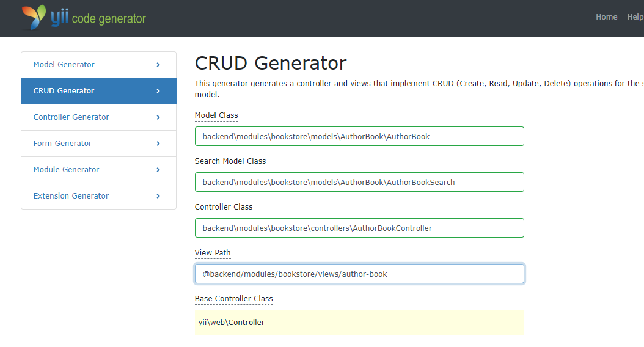This screenshot has height=347, width=644.
Task: Select the CRUD Generator sidebar item
Action: pyautogui.click(x=98, y=91)
